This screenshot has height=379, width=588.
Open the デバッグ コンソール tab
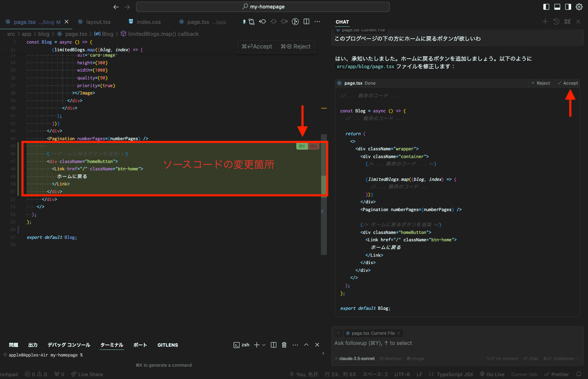[x=69, y=345]
